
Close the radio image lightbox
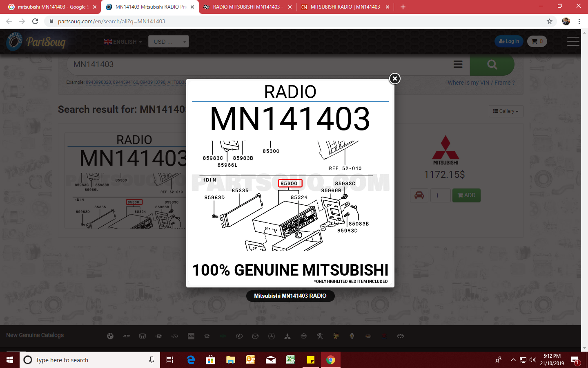pos(394,79)
